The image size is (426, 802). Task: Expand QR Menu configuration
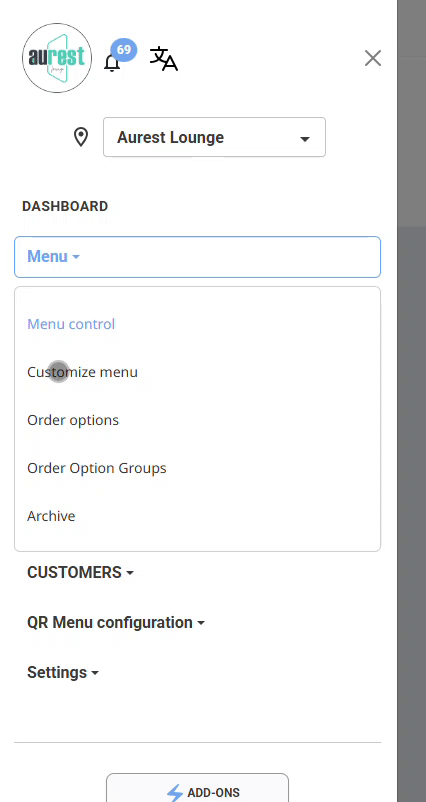[x=116, y=622]
